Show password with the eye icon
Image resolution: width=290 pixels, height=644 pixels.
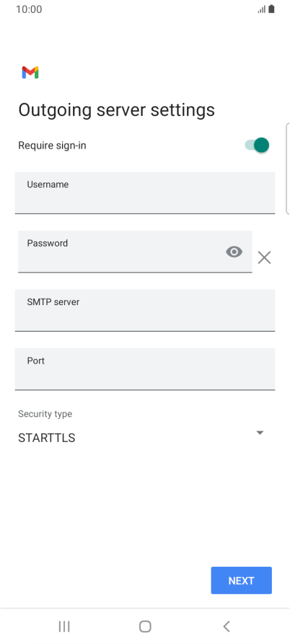click(234, 252)
